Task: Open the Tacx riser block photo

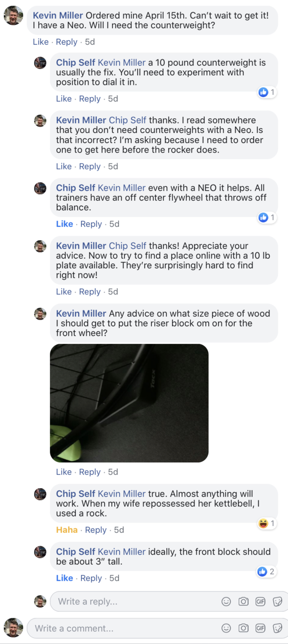Action: [129, 403]
